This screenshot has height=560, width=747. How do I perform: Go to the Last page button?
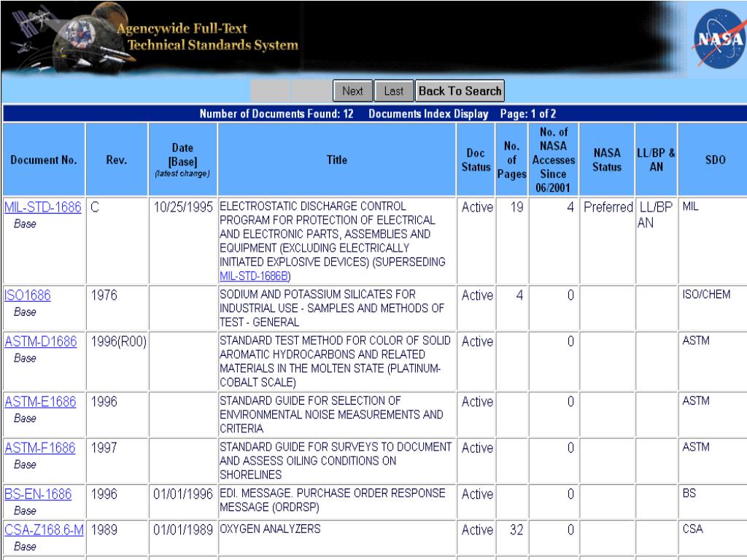pos(393,91)
